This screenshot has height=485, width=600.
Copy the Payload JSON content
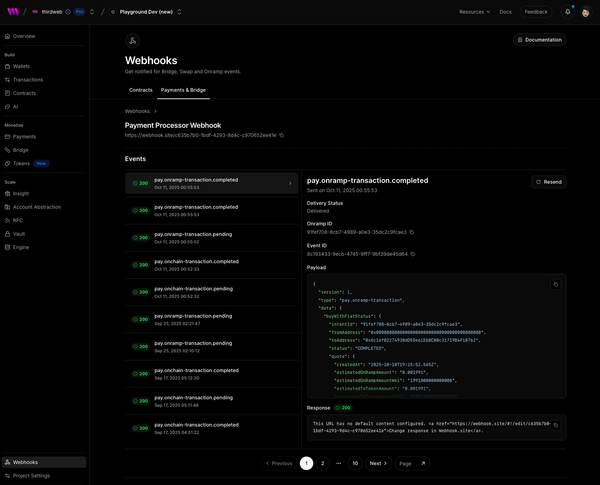tap(556, 284)
